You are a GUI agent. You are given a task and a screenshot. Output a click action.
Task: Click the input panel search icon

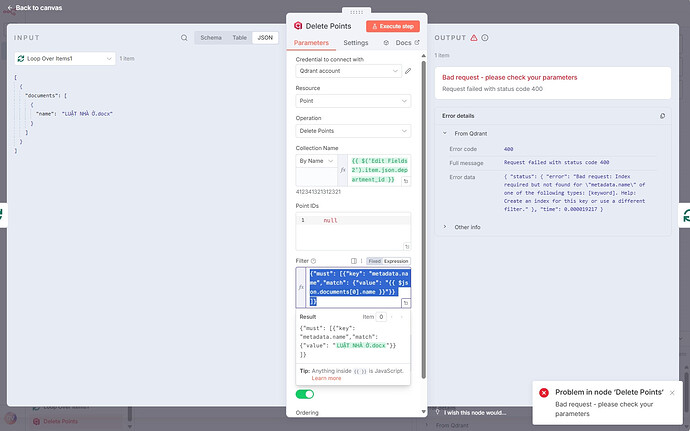[184, 38]
